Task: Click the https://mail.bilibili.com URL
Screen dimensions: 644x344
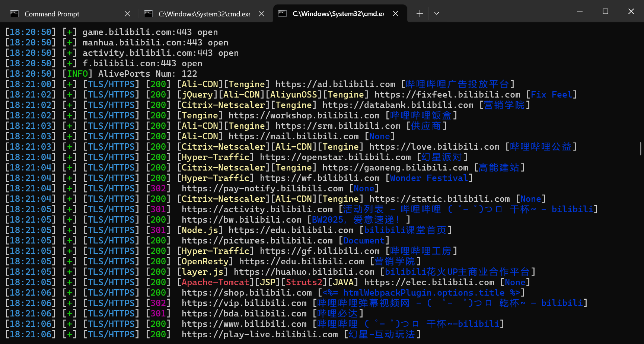Action: point(293,137)
